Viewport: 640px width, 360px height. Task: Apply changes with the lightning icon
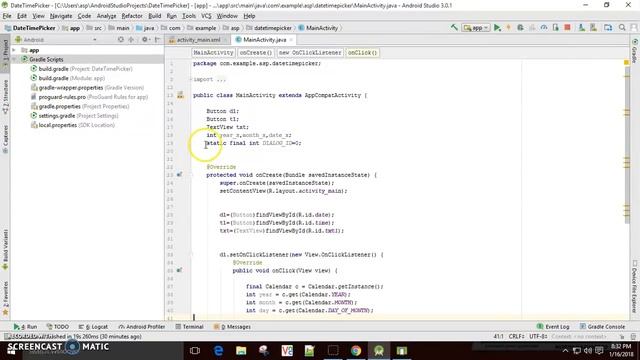pos(509,27)
